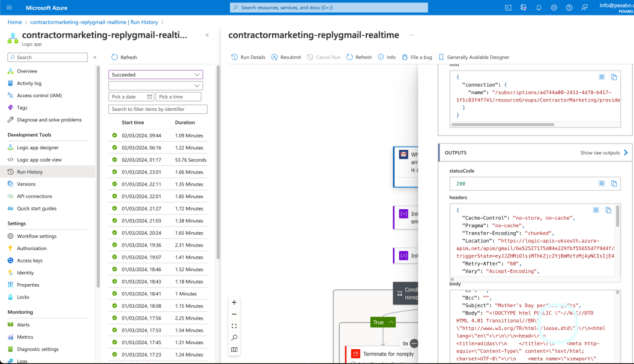The width and height of the screenshot is (634, 364).
Task: Open directories and subscriptions filter icon
Action: (x=524, y=7)
